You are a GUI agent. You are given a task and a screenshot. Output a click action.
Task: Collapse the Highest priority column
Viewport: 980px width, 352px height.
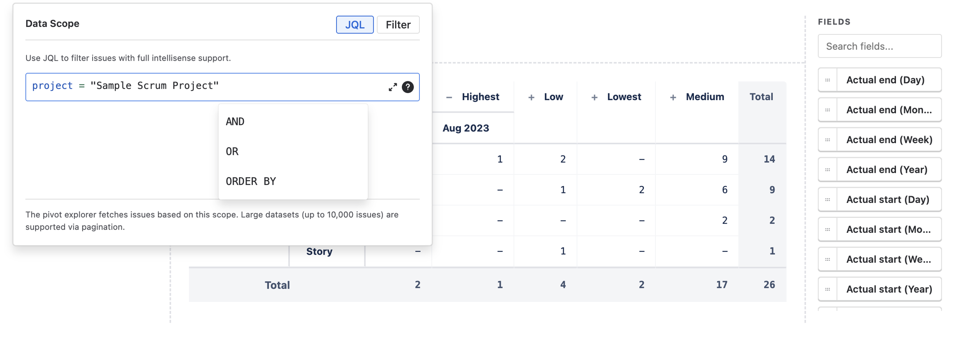(x=449, y=97)
